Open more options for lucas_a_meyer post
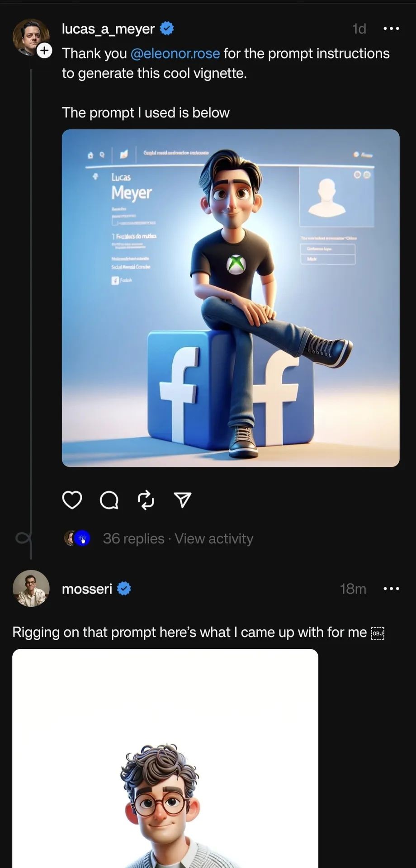The image size is (416, 868). pos(391,28)
